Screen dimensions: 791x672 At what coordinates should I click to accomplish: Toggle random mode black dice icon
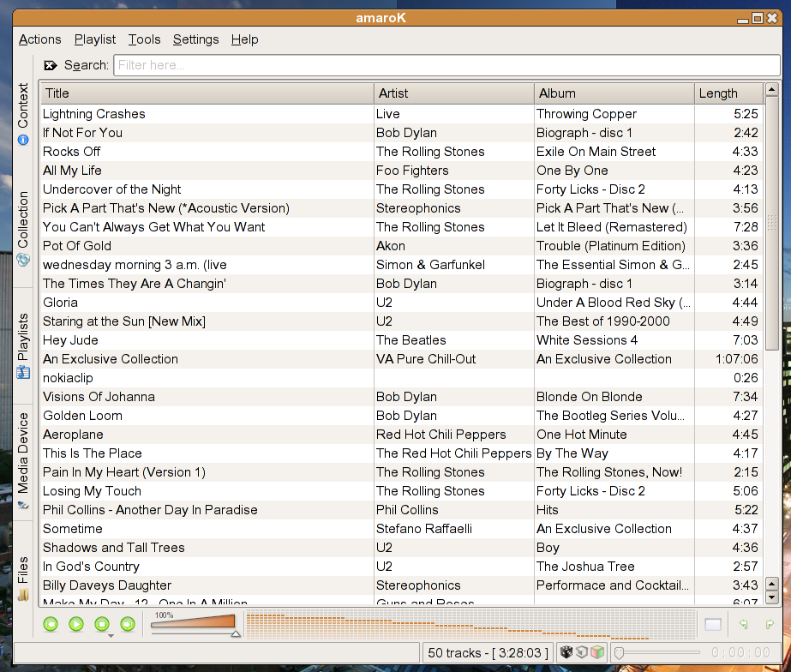[566, 652]
